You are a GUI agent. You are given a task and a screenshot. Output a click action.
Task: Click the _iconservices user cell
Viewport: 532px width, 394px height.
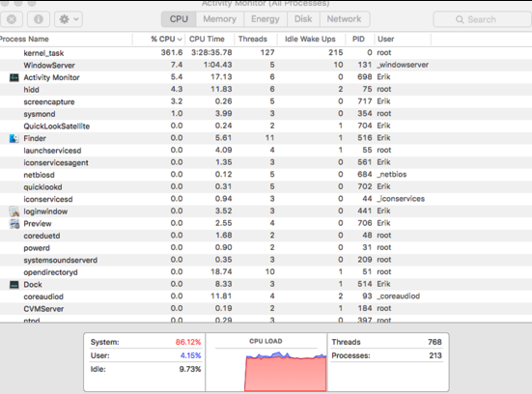(401, 199)
